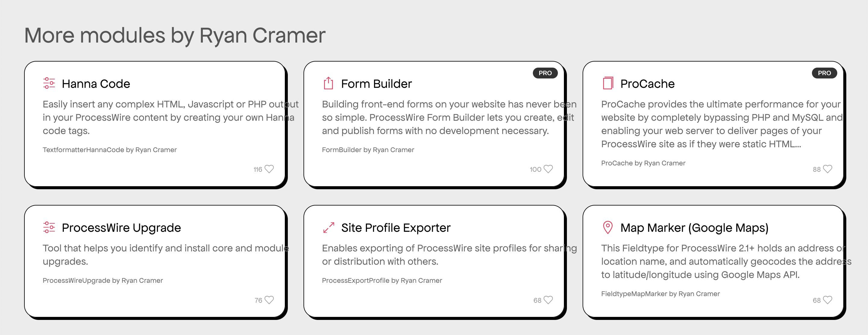This screenshot has width=868, height=335.
Task: Like Site Profile Exporter via its heart
Action: [x=548, y=300]
